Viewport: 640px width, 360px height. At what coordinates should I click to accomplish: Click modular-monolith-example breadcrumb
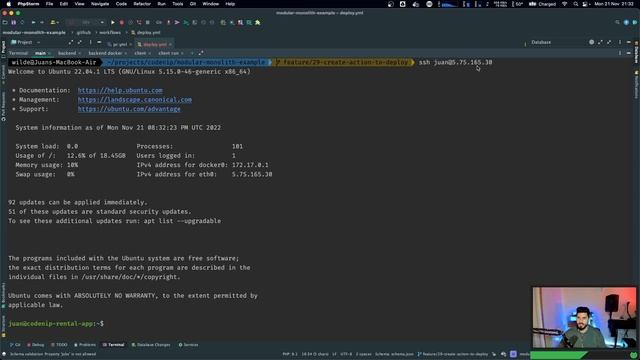[x=34, y=33]
